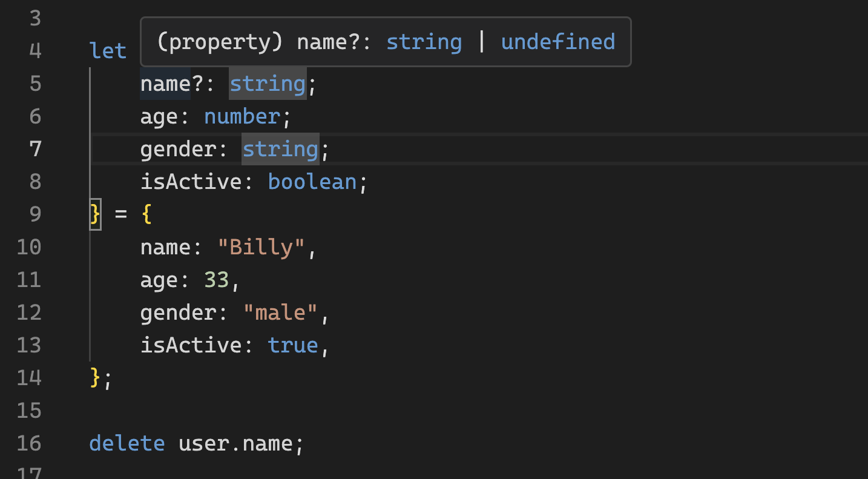Click '(property)' in hover tooltip
Image resolution: width=868 pixels, height=479 pixels.
click(220, 42)
